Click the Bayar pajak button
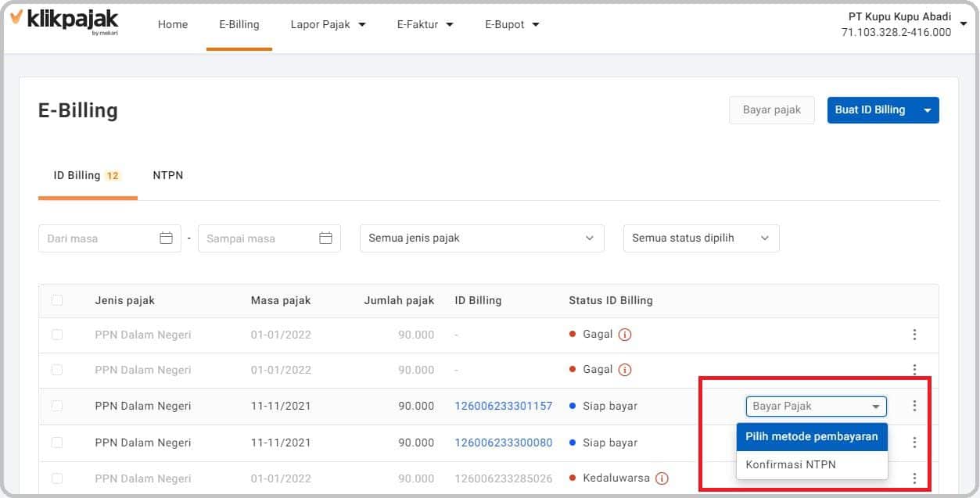This screenshot has width=980, height=498. tap(772, 110)
